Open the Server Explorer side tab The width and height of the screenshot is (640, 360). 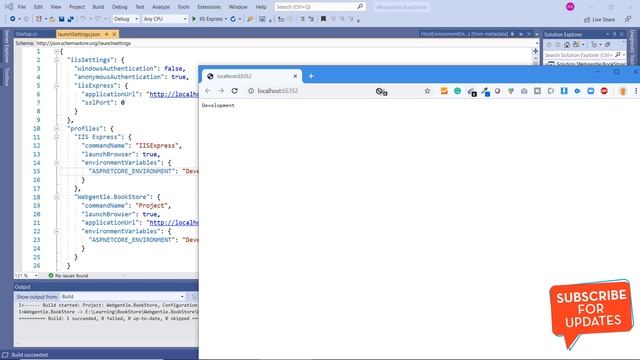(7, 46)
